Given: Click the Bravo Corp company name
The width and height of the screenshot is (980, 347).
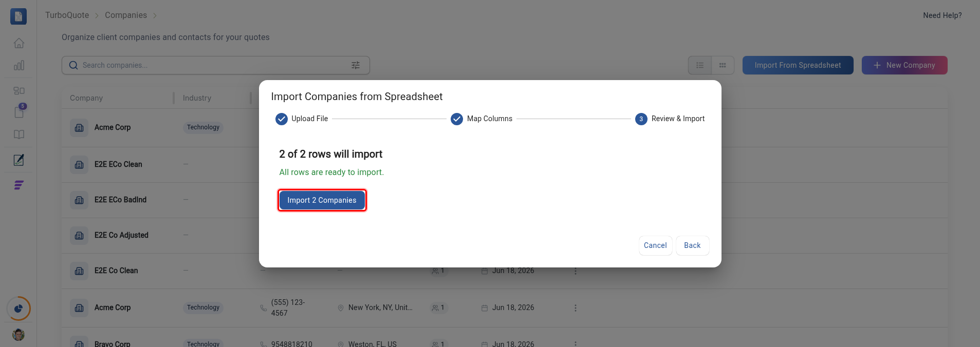Looking at the screenshot, I should [113, 343].
